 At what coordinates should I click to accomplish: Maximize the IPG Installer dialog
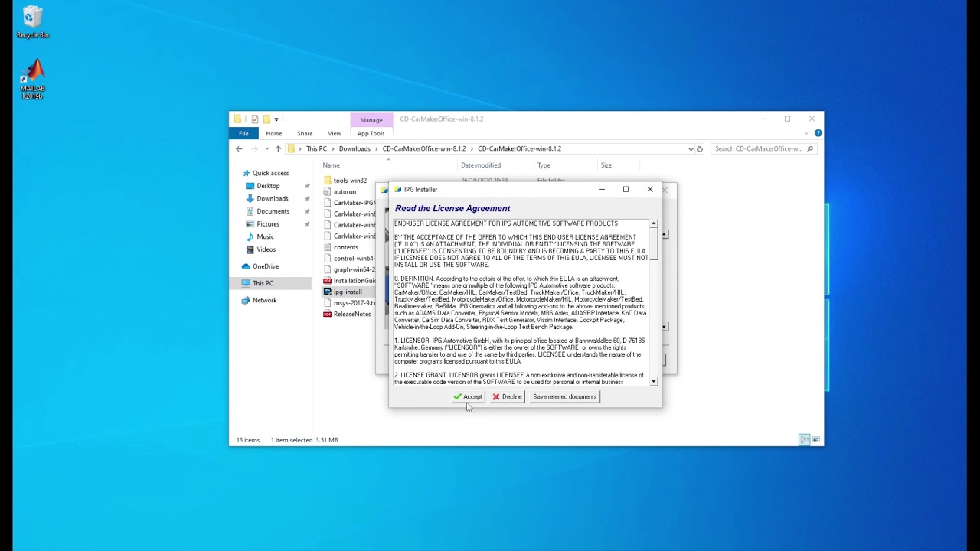click(626, 189)
